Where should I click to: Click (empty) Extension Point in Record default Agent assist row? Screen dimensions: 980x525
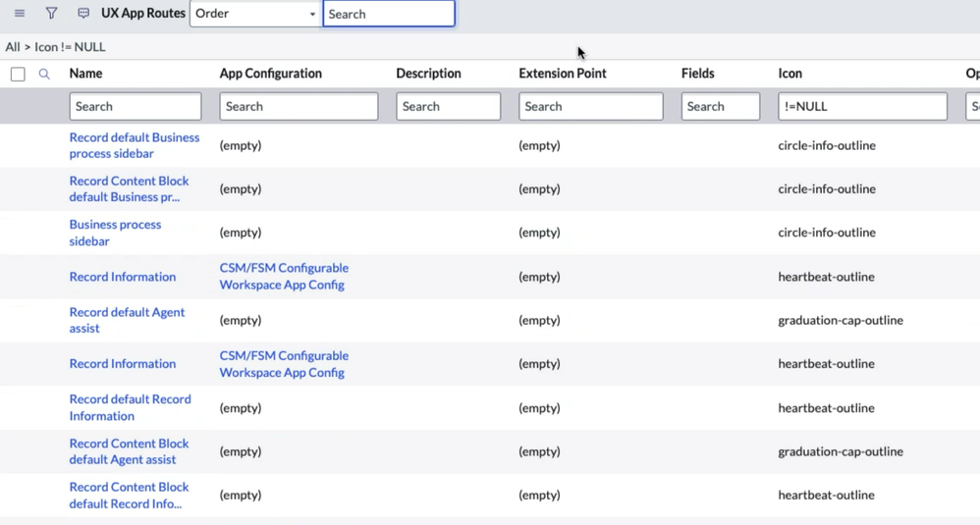pyautogui.click(x=539, y=320)
